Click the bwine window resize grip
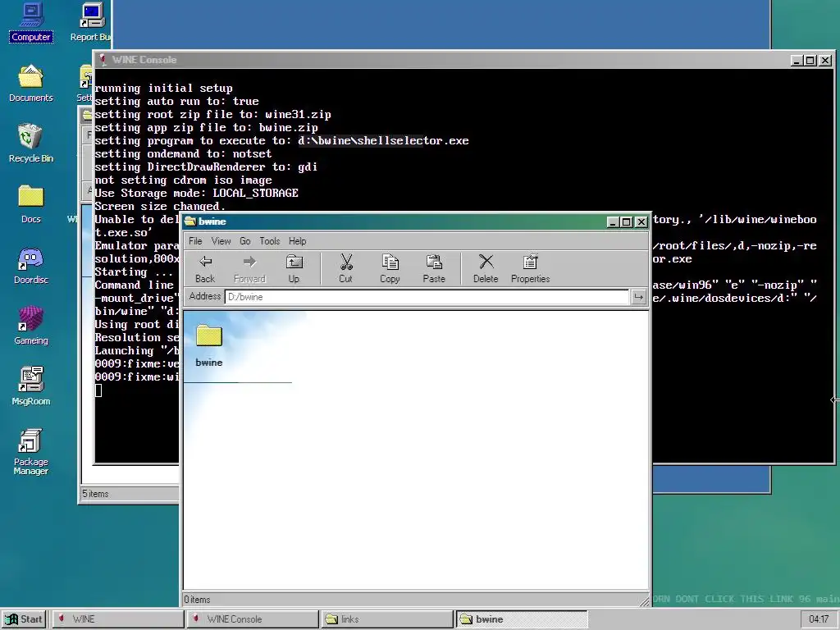This screenshot has width=840, height=630. click(644, 601)
